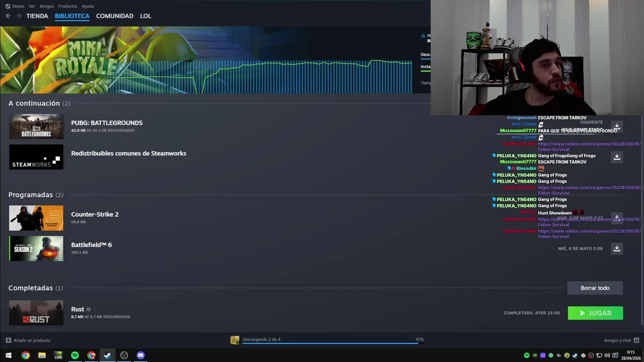
Task: Open the Steamworks redistributables thumbnail
Action: tap(36, 157)
